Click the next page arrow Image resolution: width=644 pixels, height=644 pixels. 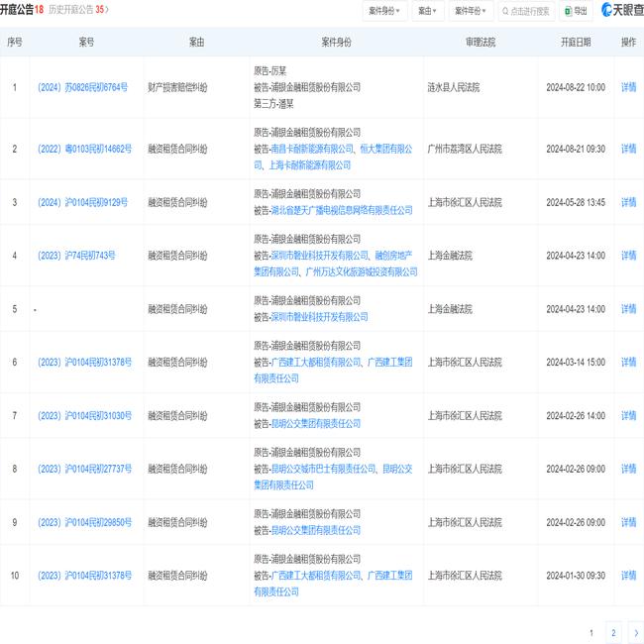click(x=636, y=633)
